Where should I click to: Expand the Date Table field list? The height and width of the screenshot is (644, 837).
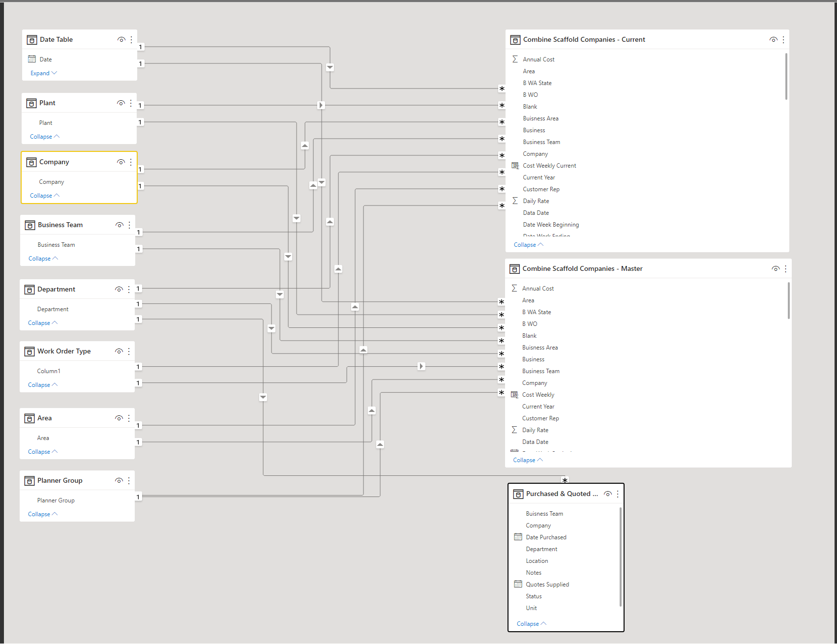[x=44, y=73]
